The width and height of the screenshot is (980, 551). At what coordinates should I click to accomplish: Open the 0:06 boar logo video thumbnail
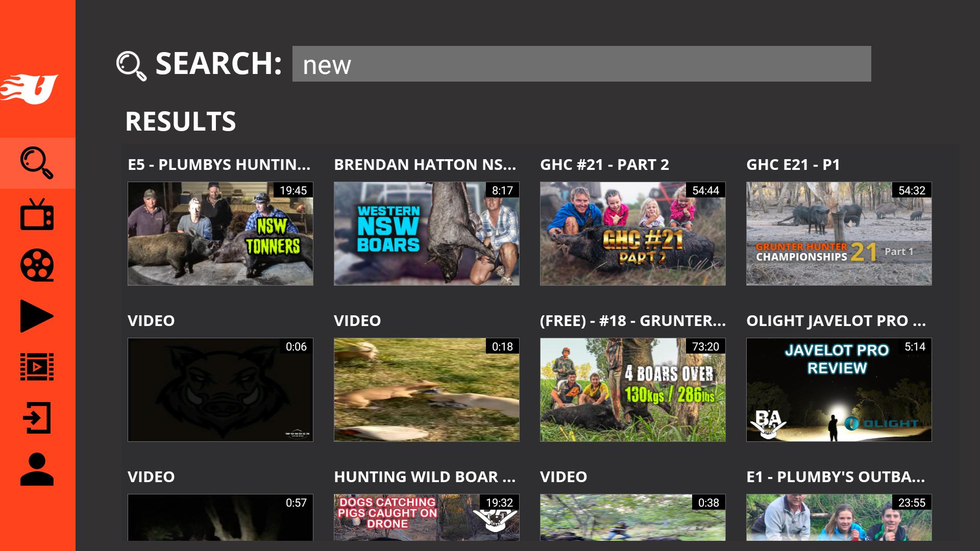(x=220, y=390)
